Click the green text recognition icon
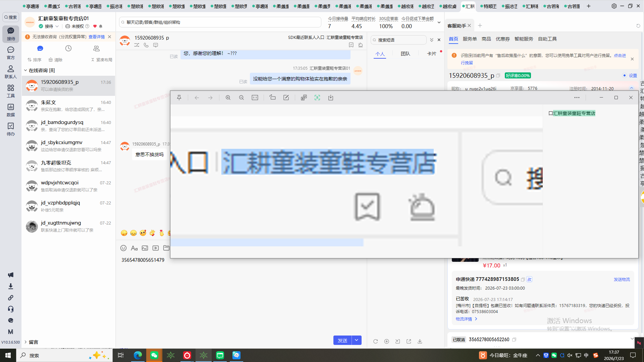 pyautogui.click(x=317, y=98)
